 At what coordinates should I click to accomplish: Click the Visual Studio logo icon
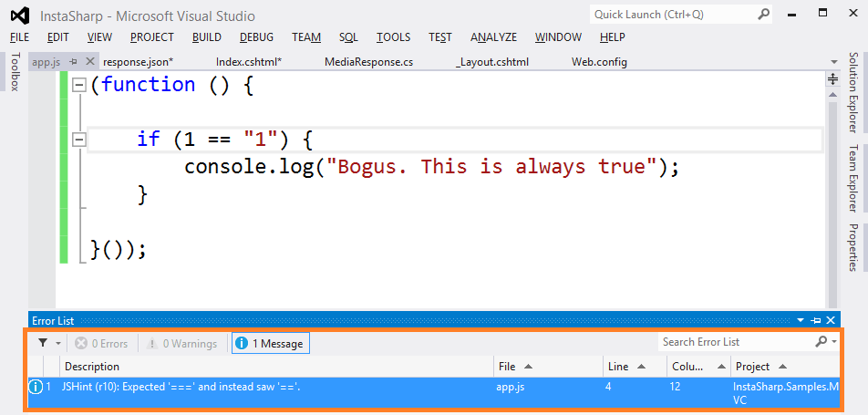[20, 16]
